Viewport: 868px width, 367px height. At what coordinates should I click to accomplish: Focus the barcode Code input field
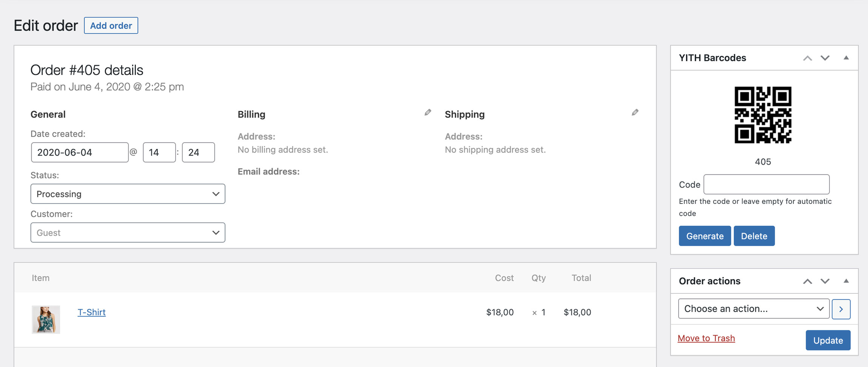766,184
